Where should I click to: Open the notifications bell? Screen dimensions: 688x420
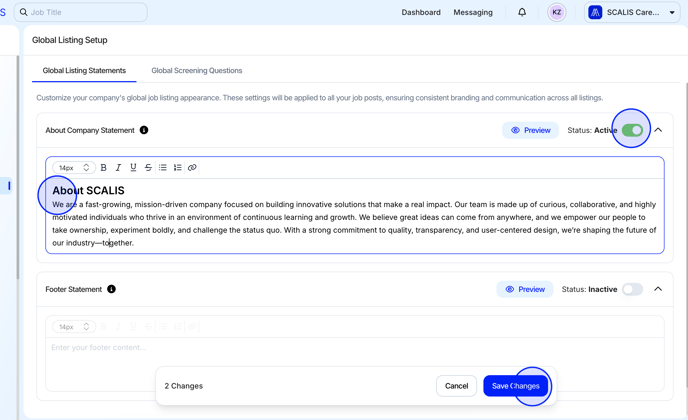click(x=522, y=13)
